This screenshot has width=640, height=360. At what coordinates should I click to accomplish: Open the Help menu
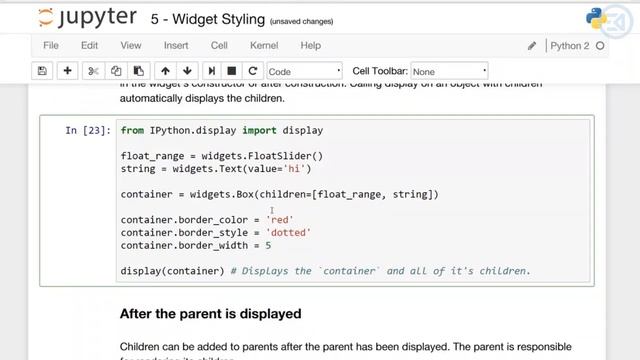tap(311, 45)
